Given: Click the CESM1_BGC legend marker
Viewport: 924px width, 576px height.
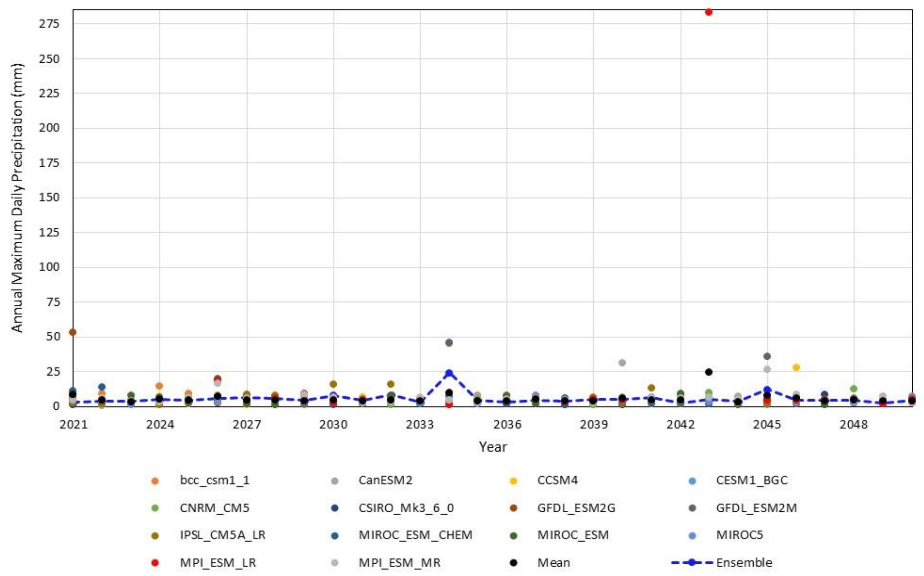Looking at the screenshot, I should [x=692, y=481].
